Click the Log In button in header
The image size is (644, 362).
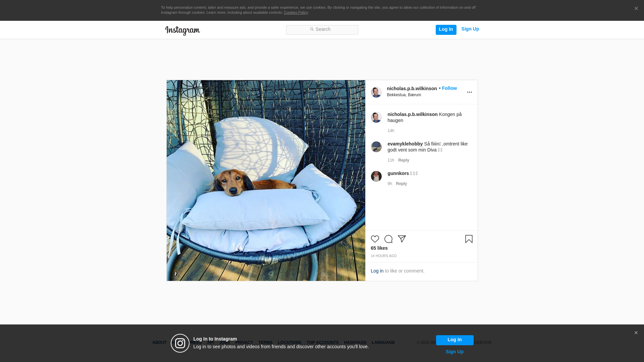(x=446, y=29)
